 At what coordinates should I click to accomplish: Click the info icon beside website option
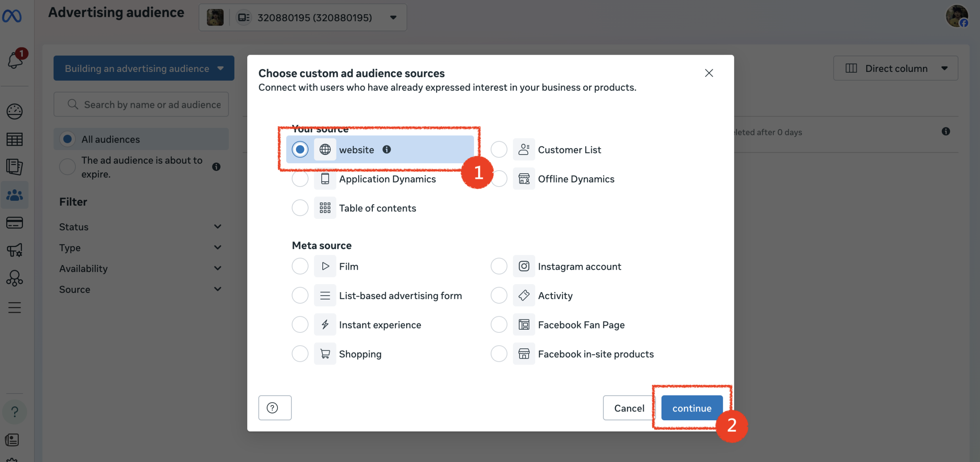(x=387, y=150)
